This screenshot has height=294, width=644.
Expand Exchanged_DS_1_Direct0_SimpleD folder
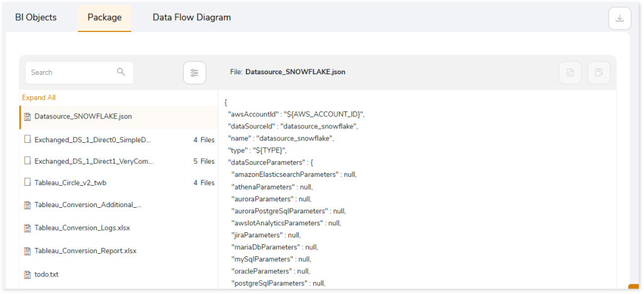click(x=119, y=140)
